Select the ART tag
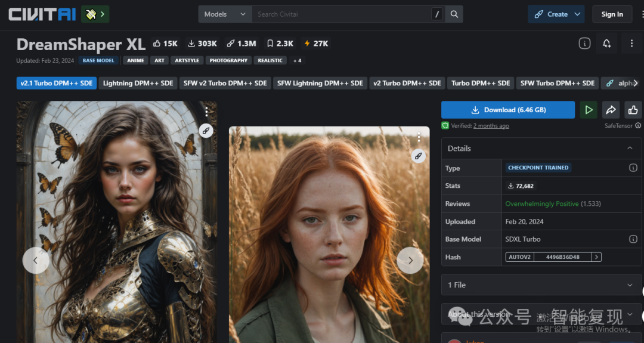This screenshot has height=343, width=644. (159, 60)
